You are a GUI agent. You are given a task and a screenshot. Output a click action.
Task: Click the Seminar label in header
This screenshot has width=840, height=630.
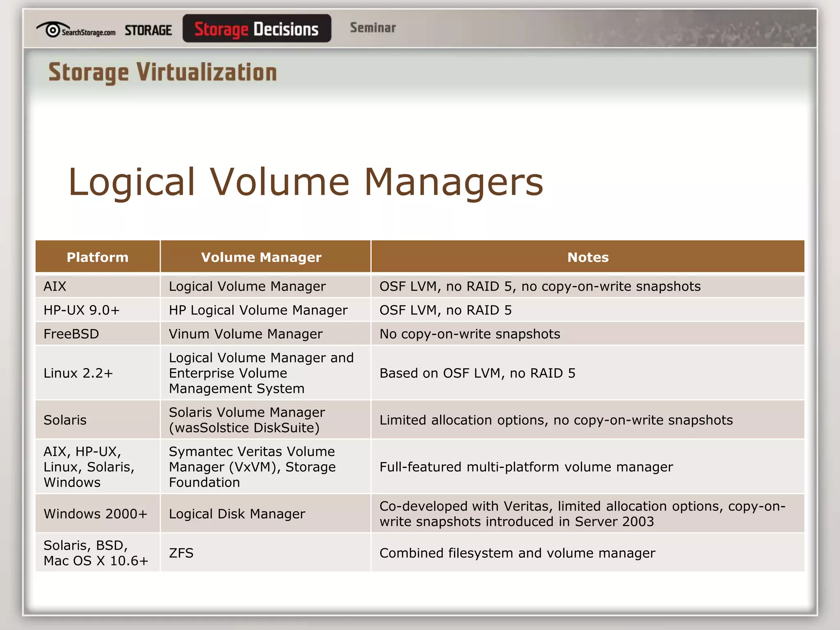point(372,28)
